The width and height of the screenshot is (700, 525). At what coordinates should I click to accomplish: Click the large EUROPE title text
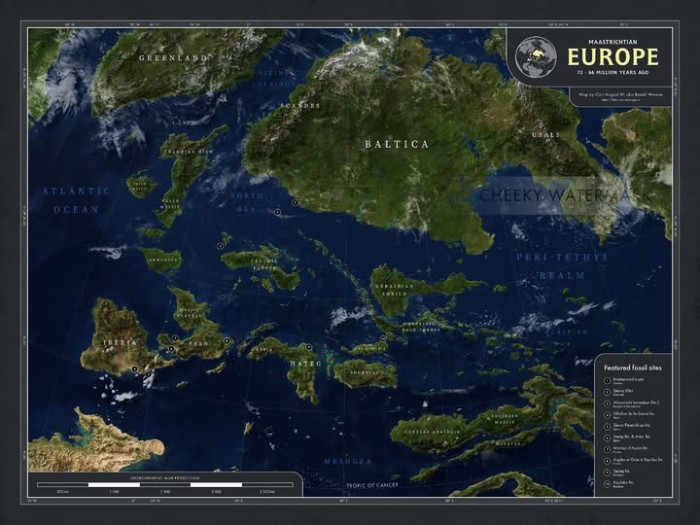point(612,57)
